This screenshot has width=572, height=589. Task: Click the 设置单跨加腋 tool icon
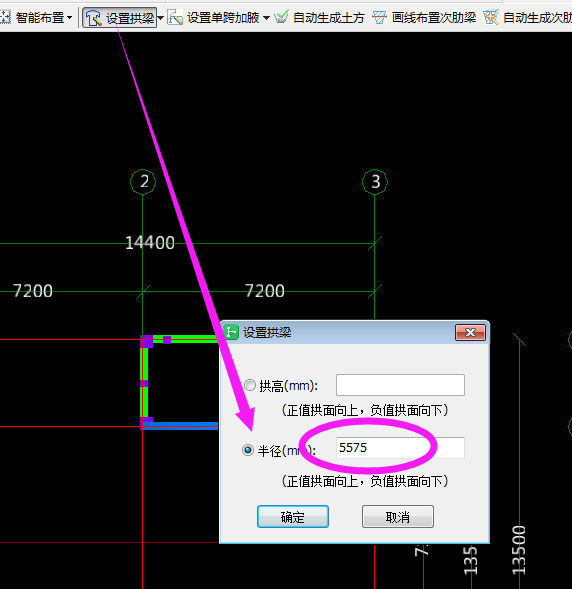click(175, 17)
